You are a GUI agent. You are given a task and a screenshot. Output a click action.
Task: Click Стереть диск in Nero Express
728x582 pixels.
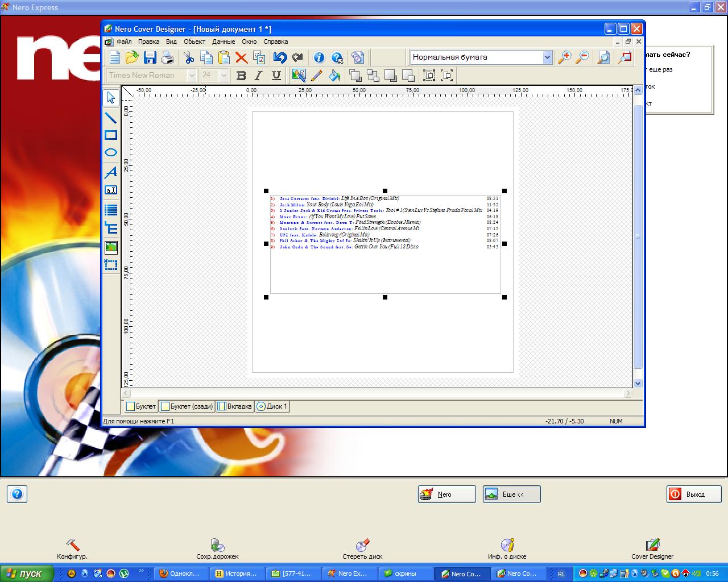(362, 549)
